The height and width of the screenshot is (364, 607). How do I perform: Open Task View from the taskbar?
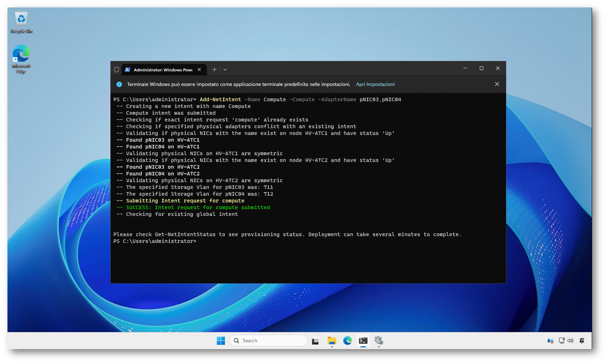tap(315, 341)
